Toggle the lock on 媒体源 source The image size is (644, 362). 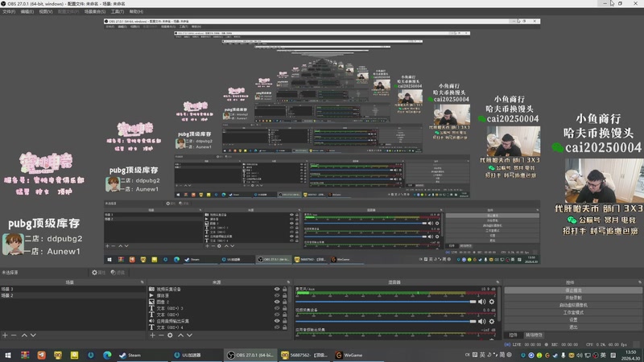tap(284, 295)
